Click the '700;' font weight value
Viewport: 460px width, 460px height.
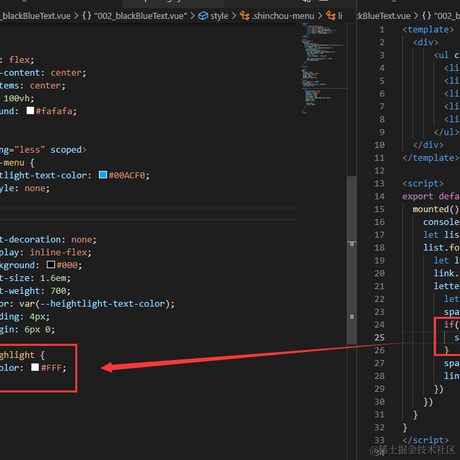tap(61, 291)
